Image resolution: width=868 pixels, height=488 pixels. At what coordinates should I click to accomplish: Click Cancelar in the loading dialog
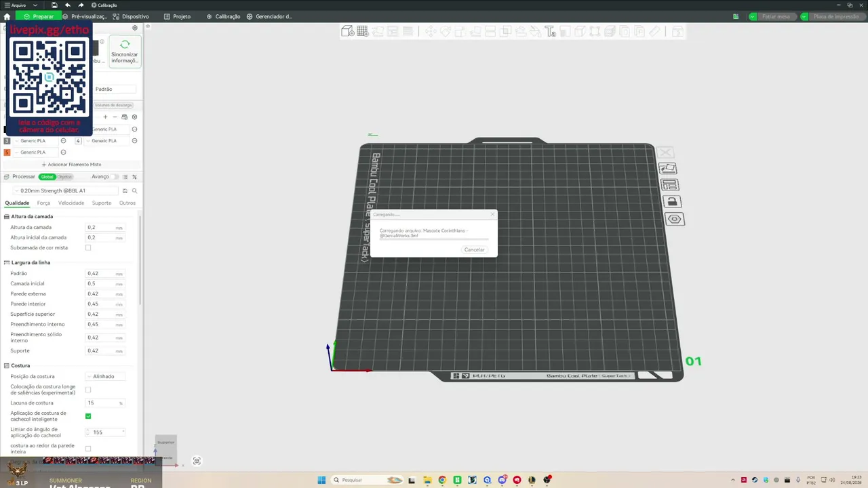tap(474, 249)
